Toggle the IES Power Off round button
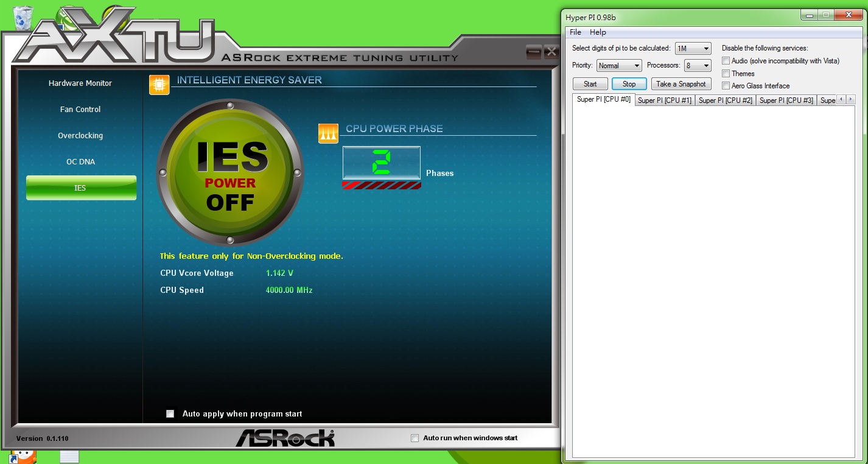Viewport: 868px width, 464px height. (x=230, y=173)
